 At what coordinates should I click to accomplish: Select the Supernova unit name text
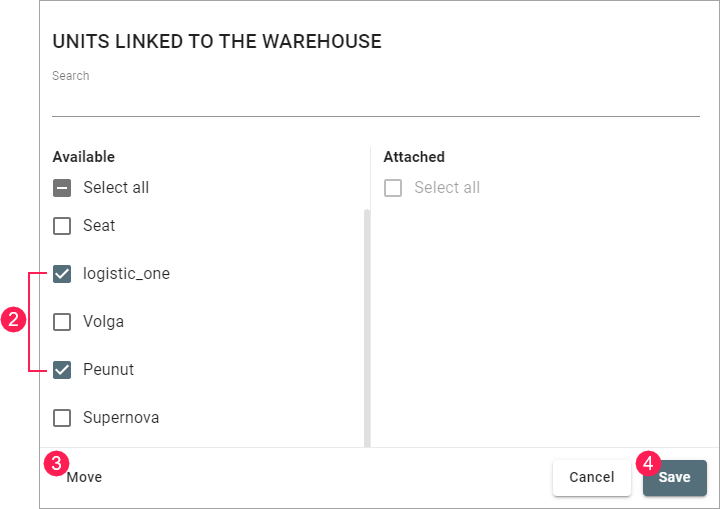pyautogui.click(x=121, y=418)
